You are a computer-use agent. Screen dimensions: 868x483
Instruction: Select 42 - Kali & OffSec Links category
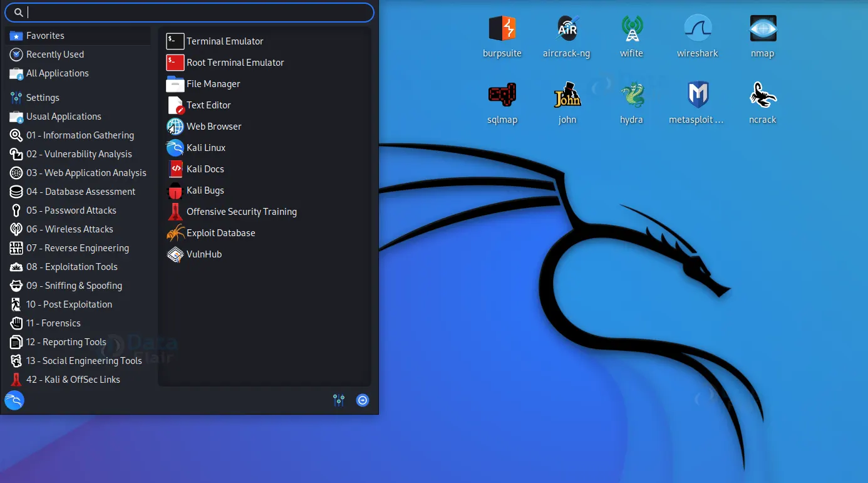click(78, 380)
